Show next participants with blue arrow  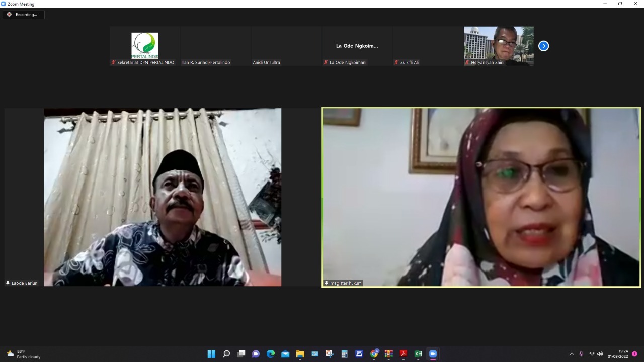pyautogui.click(x=543, y=46)
